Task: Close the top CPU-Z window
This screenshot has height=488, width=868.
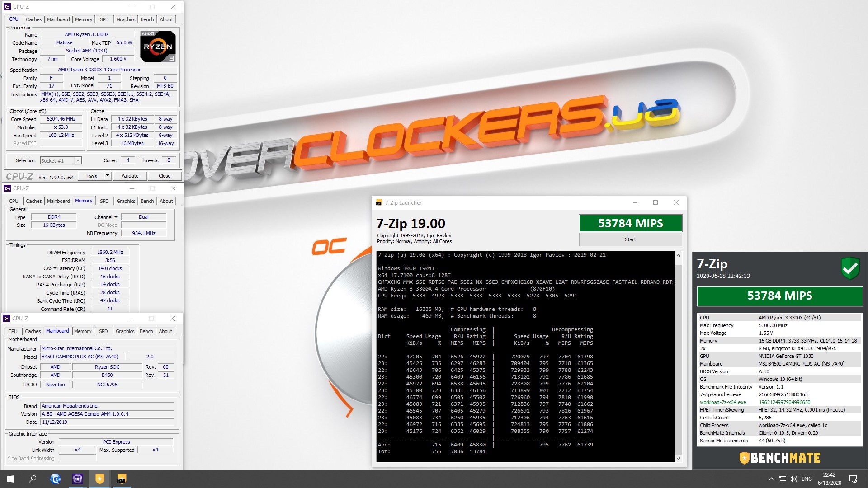Action: pyautogui.click(x=173, y=7)
